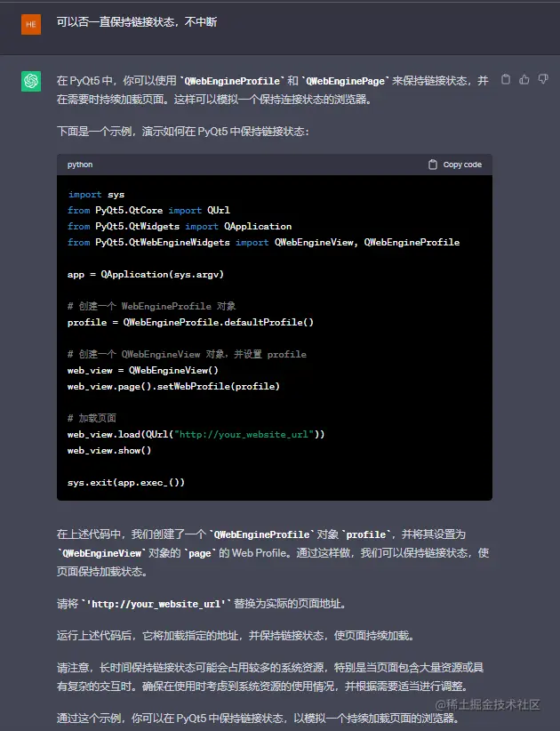The height and width of the screenshot is (731, 560).
Task: Click the user message about keeping connection
Action: [137, 22]
